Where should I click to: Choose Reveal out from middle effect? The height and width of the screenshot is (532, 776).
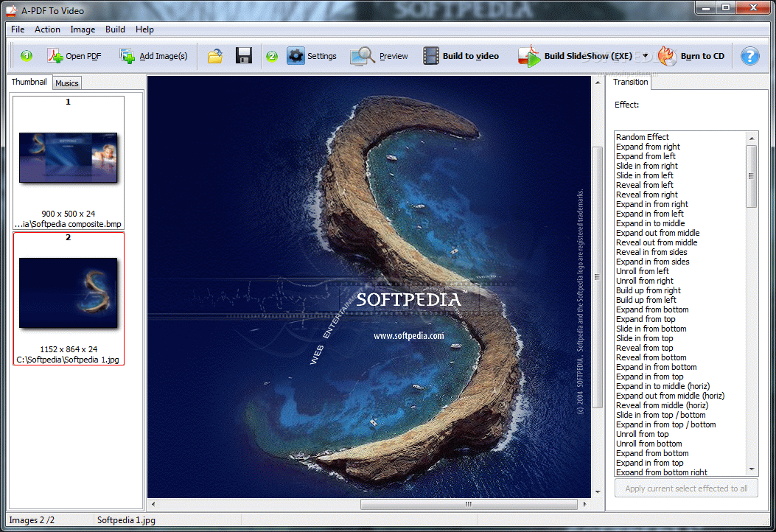click(x=656, y=242)
